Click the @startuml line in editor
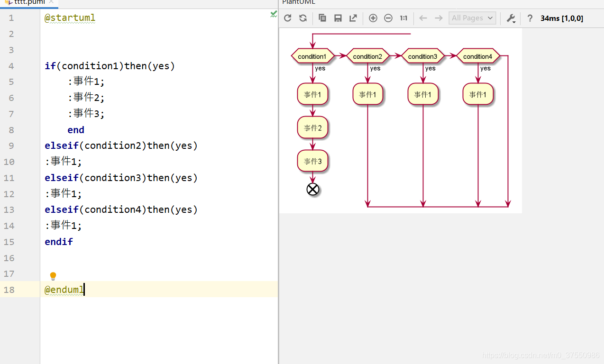 click(x=70, y=18)
